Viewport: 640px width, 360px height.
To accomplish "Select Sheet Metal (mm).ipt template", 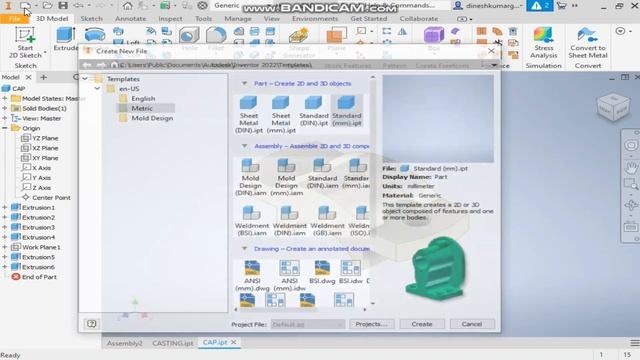I will [x=281, y=114].
